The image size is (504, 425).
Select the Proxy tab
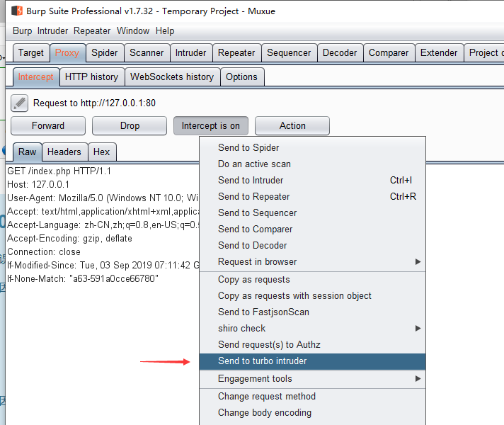click(x=67, y=52)
